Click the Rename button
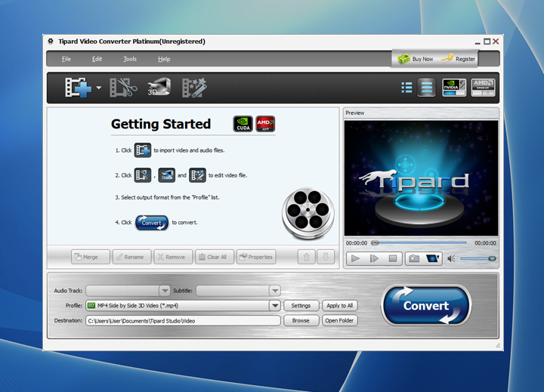544x392 pixels. [131, 257]
